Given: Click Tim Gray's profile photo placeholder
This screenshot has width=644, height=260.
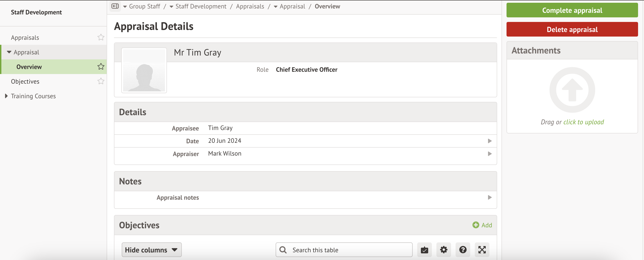Looking at the screenshot, I should (x=144, y=70).
